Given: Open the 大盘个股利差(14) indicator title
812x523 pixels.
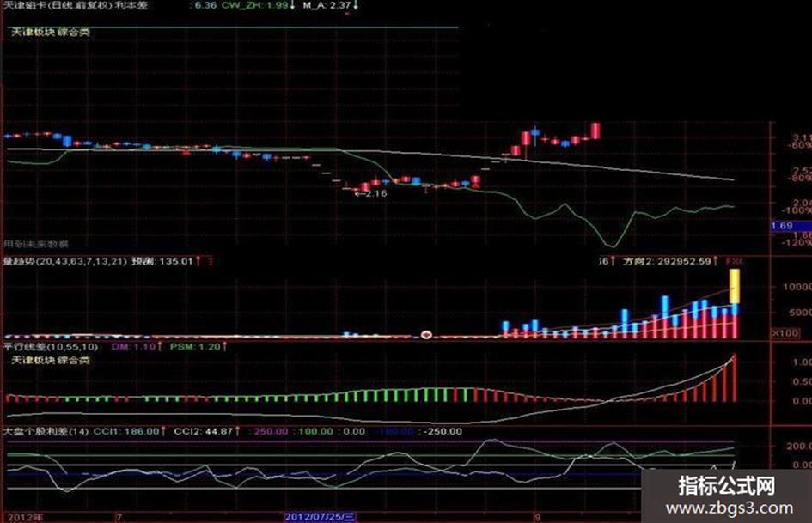Looking at the screenshot, I should click(x=46, y=431).
